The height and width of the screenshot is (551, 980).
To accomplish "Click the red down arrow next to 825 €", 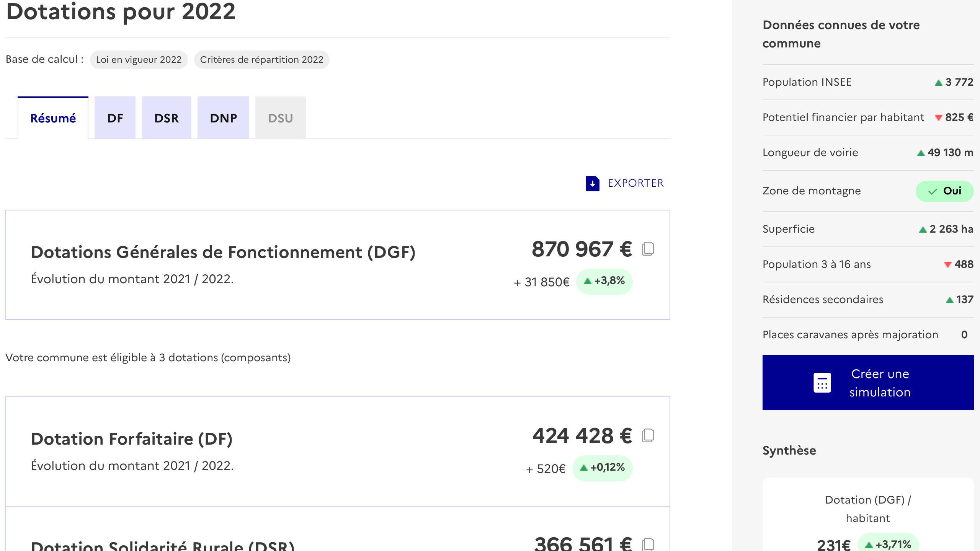I will (939, 117).
